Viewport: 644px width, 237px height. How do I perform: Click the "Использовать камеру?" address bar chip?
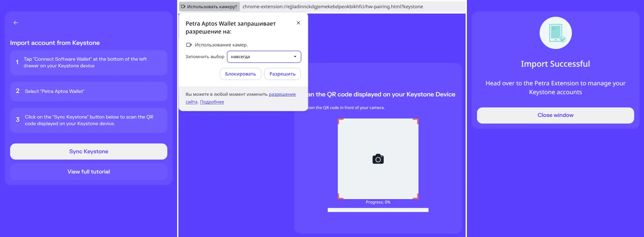point(209,7)
